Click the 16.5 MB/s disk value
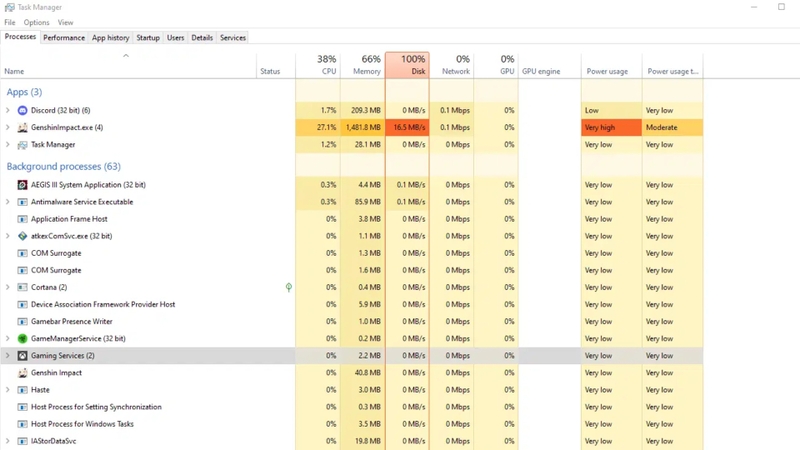The image size is (800, 450). tap(407, 128)
